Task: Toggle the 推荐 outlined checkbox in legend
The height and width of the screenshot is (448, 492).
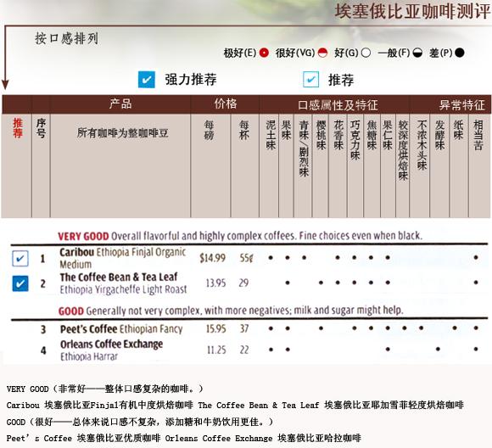Action: (x=311, y=80)
